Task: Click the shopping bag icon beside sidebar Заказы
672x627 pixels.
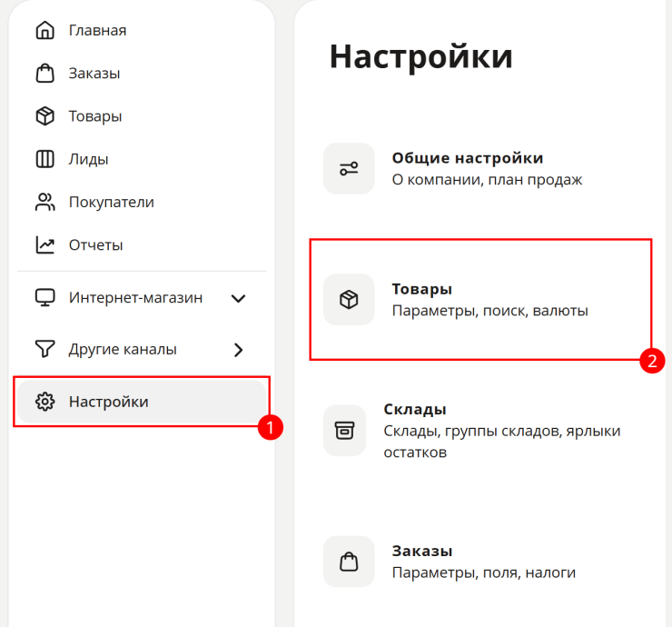Action: [45, 74]
